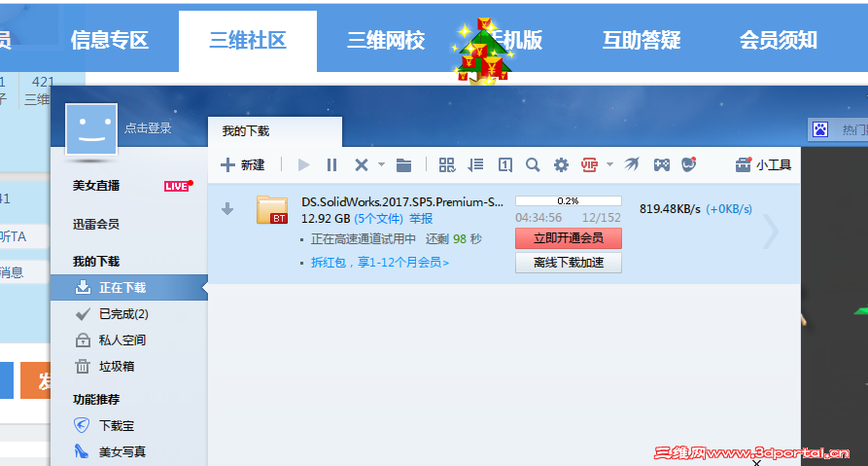Click 点击登录 to log in
The height and width of the screenshot is (466, 868).
coord(148,128)
